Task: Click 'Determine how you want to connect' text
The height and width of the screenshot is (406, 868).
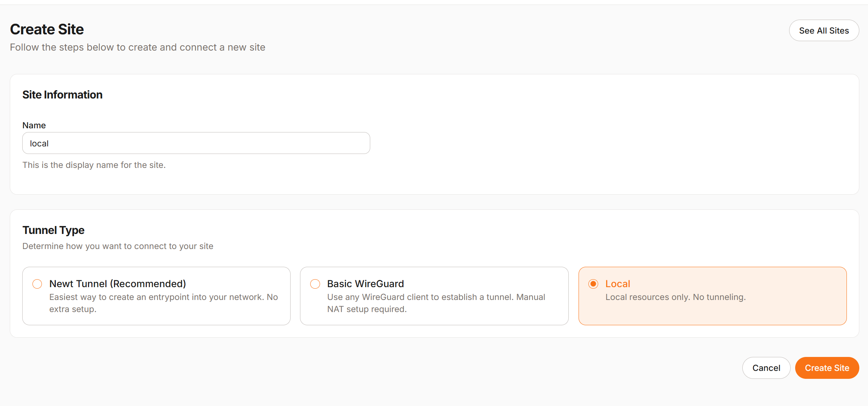Action: point(118,246)
